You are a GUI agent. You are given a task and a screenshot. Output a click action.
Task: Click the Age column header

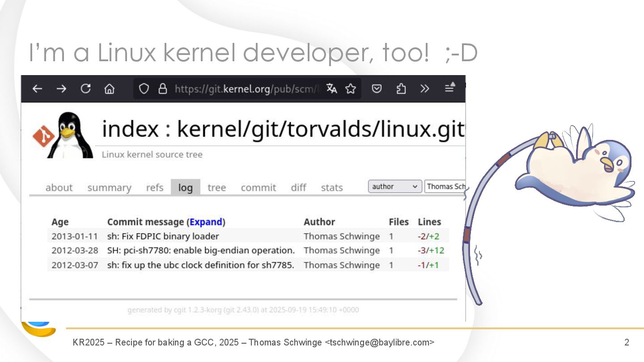tap(60, 222)
